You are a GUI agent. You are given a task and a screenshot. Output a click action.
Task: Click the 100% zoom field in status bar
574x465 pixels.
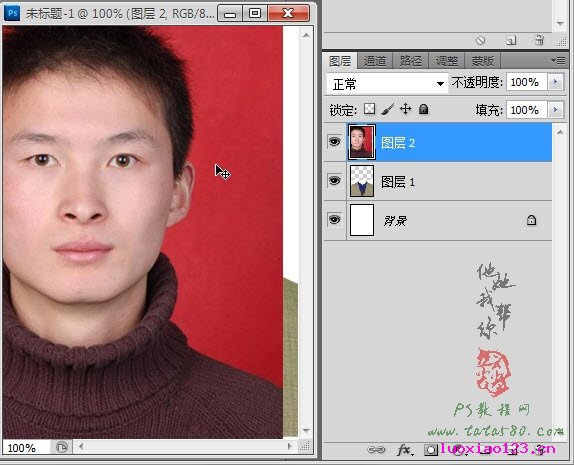pyautogui.click(x=26, y=447)
